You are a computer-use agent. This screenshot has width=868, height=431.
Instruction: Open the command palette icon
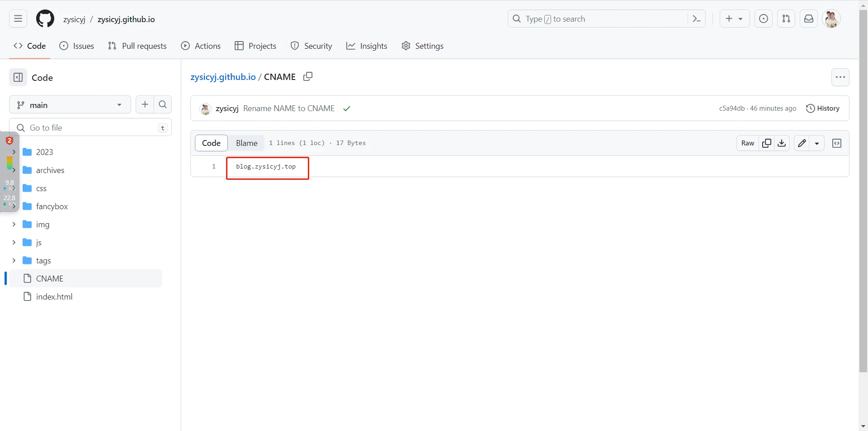[x=697, y=19]
